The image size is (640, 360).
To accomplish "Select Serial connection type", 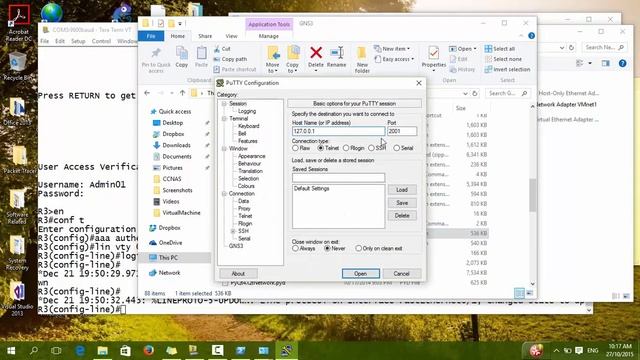I will tap(403, 148).
